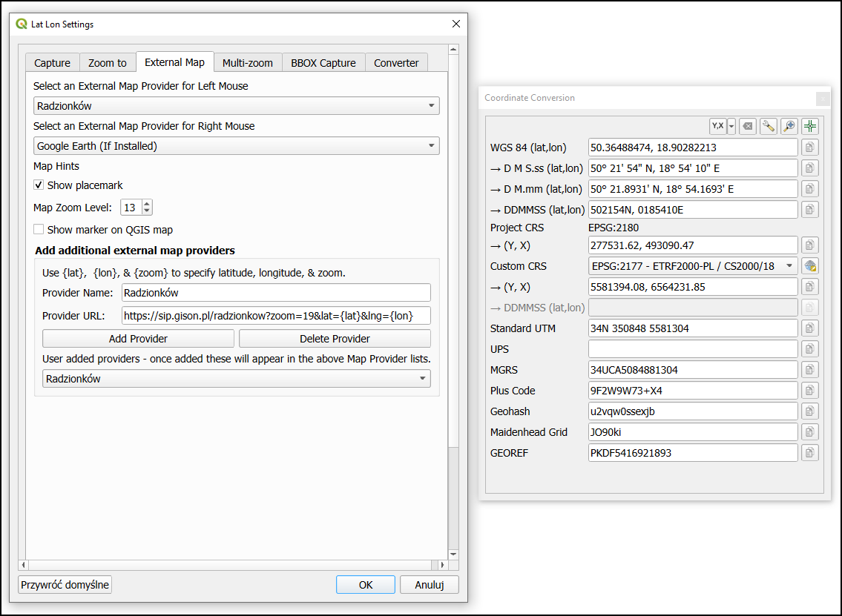Enable Show marker on QGIS map
This screenshot has width=842, height=616.
39,230
